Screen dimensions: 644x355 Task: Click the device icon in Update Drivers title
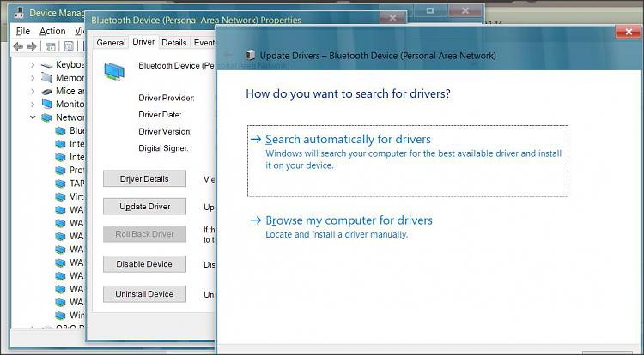(x=250, y=56)
